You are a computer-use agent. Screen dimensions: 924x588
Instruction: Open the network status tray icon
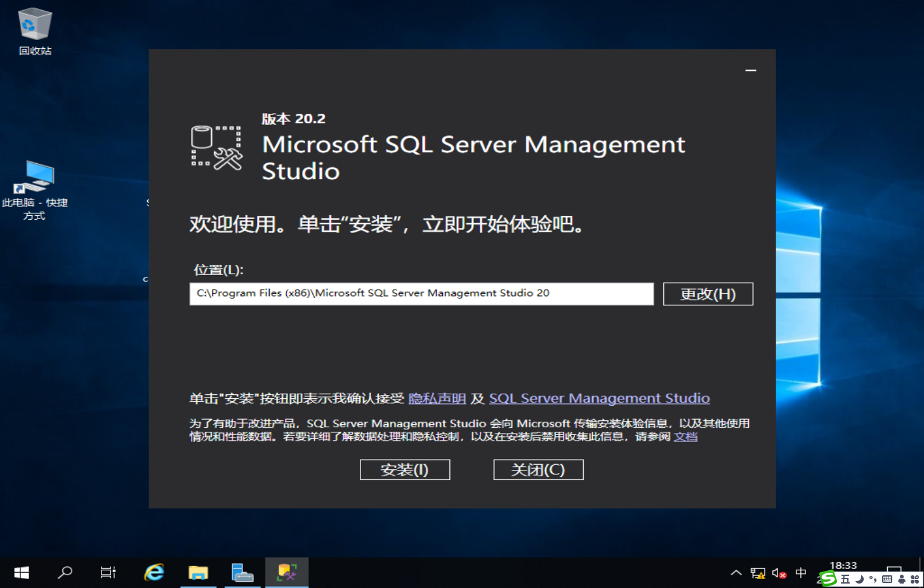point(757,573)
